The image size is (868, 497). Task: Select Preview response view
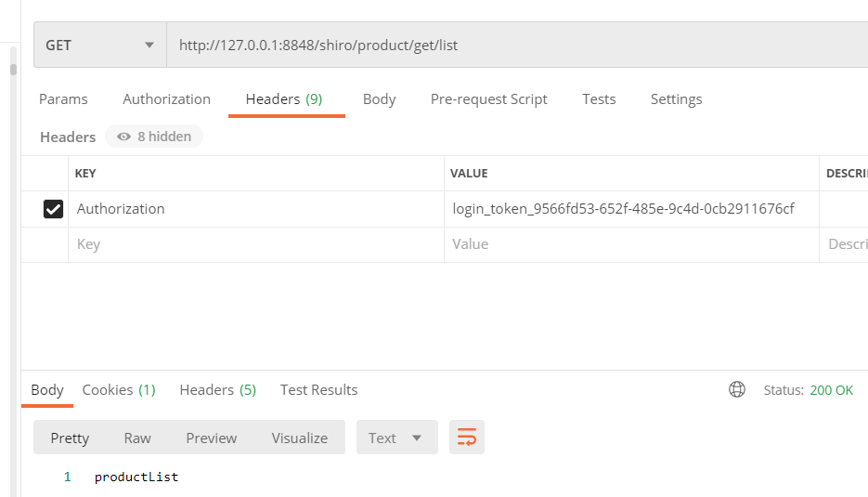(x=211, y=438)
